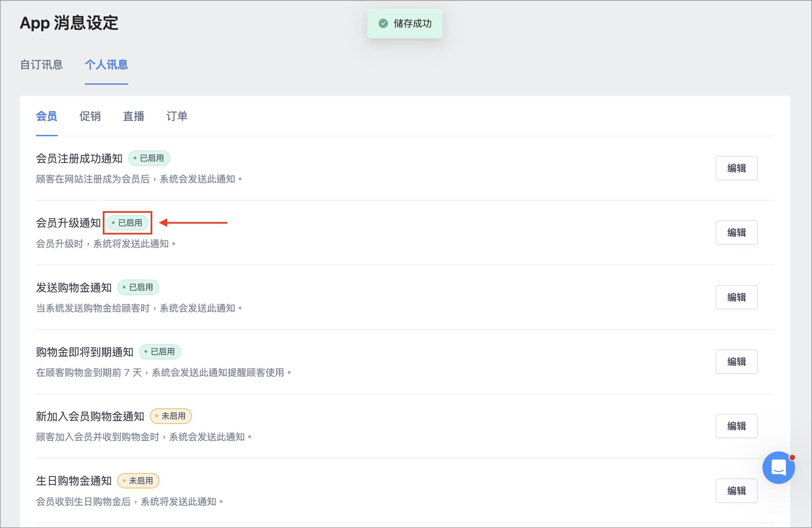The width and height of the screenshot is (812, 528).
Task: Click 已启用 badge of 会员注册成功通知
Action: (149, 158)
